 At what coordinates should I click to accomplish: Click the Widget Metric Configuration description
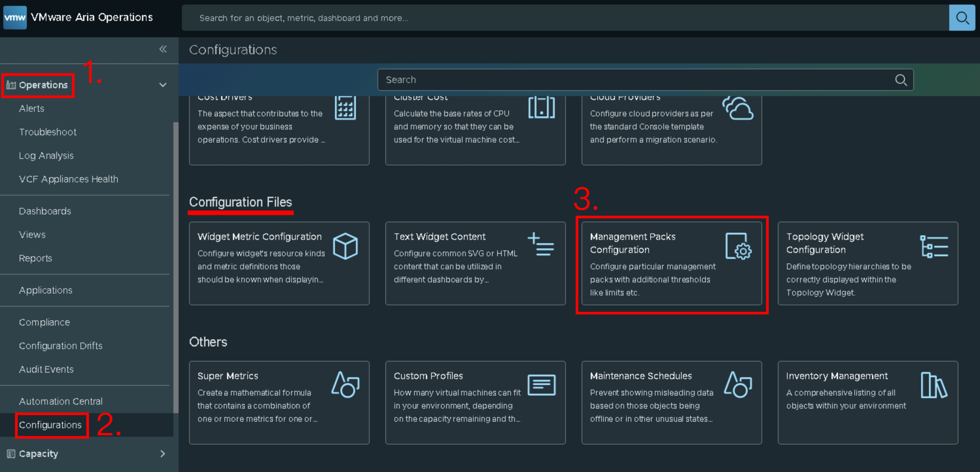point(261,266)
